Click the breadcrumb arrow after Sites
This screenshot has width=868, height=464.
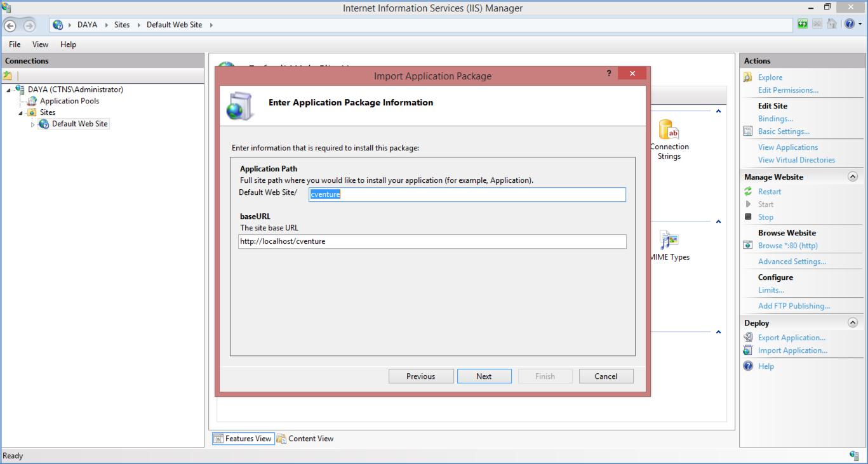pos(138,25)
